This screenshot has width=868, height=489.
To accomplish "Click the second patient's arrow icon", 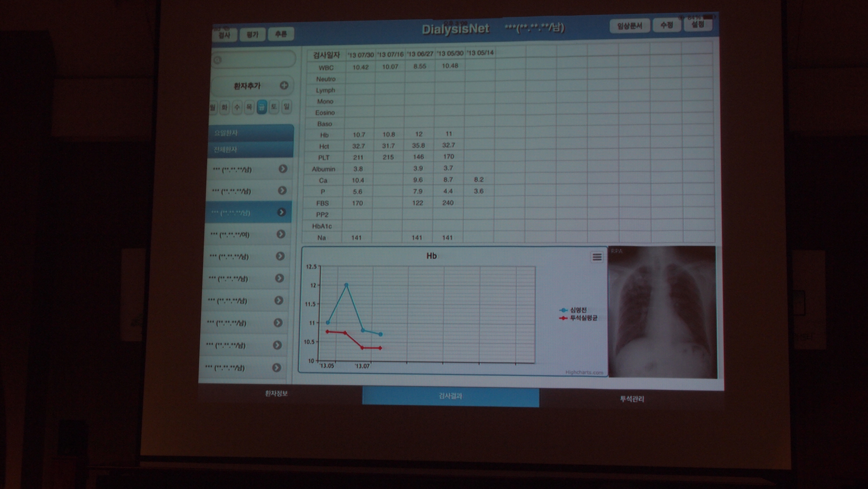I will [282, 190].
